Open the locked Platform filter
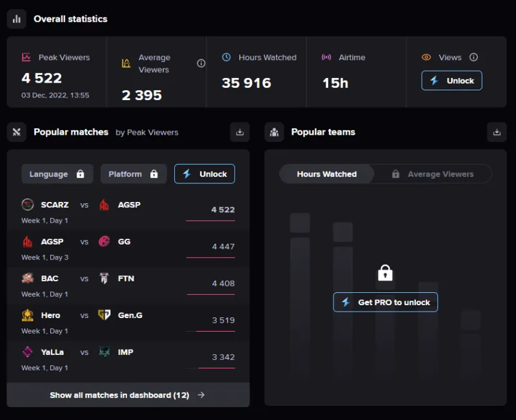516x420 pixels. [134, 174]
